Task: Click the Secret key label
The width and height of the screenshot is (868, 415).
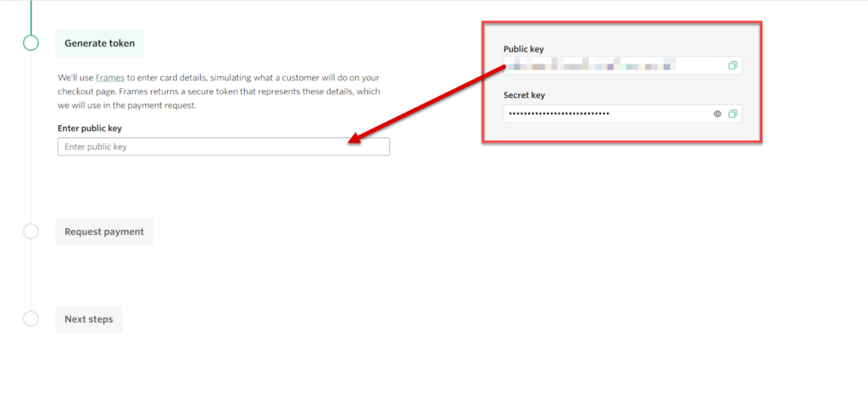Action: click(523, 96)
